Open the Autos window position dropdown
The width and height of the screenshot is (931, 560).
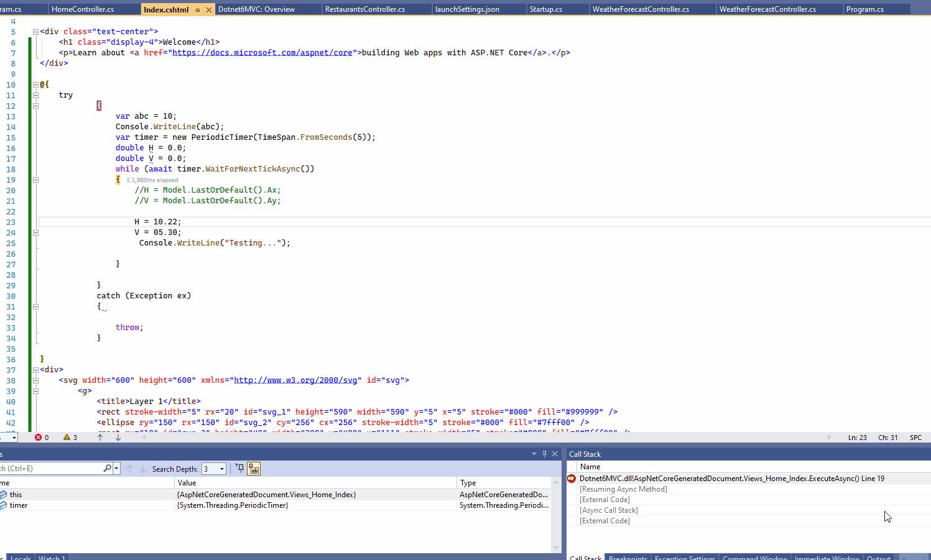coord(534,454)
